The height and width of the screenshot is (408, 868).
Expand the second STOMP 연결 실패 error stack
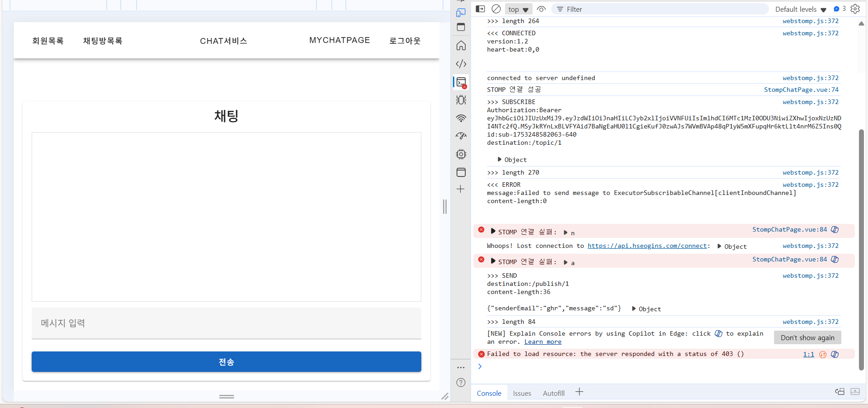pyautogui.click(x=493, y=261)
